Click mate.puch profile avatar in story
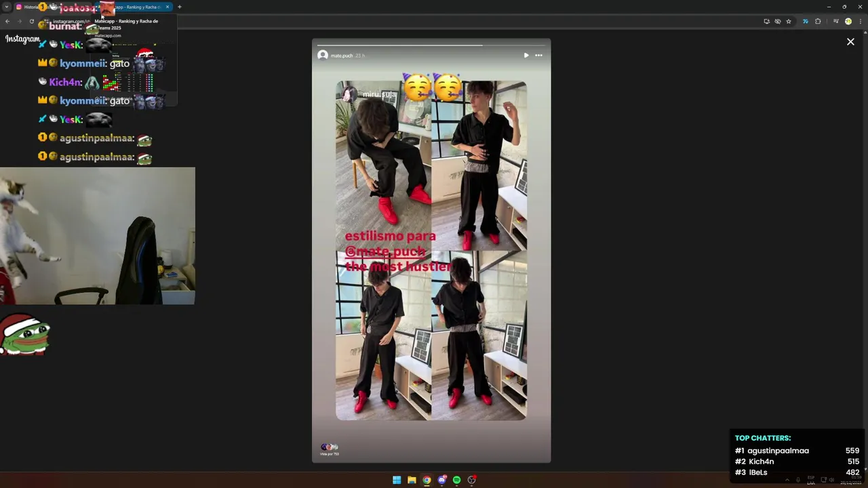The image size is (868, 488). (323, 55)
